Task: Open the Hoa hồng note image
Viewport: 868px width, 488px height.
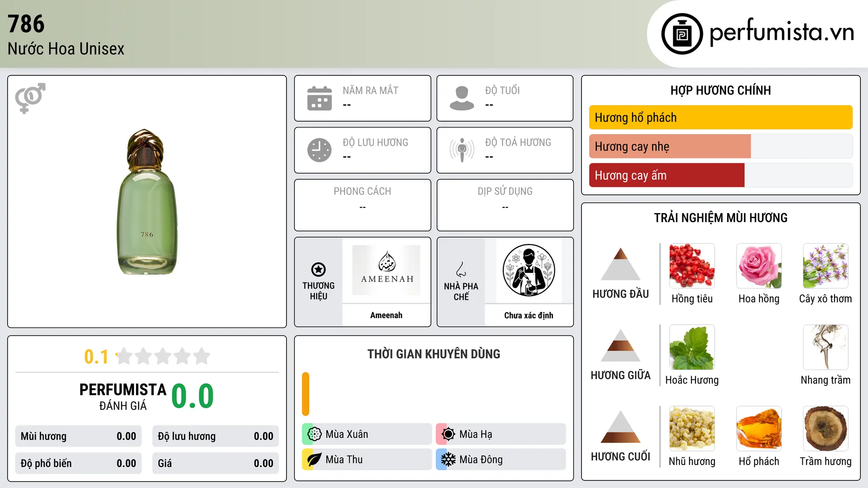Action: coord(759,266)
